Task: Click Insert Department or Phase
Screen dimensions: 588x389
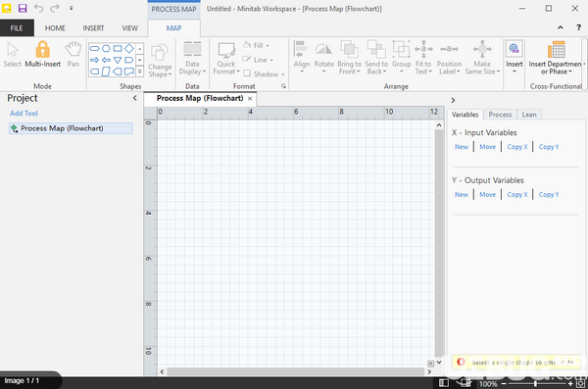Action: coord(556,57)
